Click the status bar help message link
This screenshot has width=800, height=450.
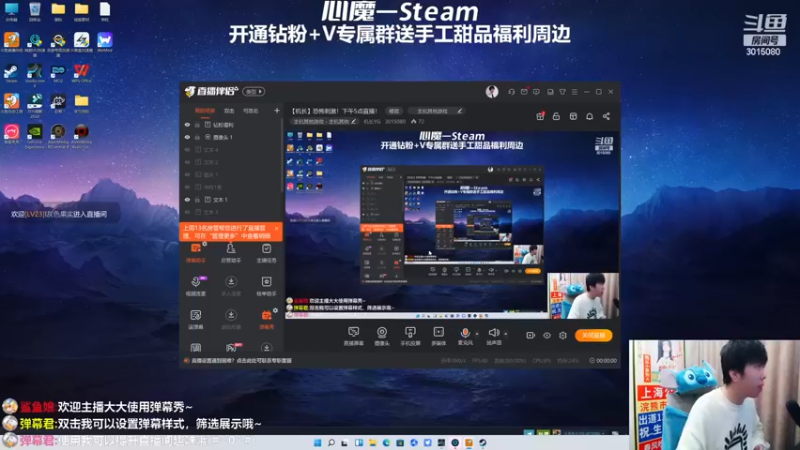coord(241,361)
